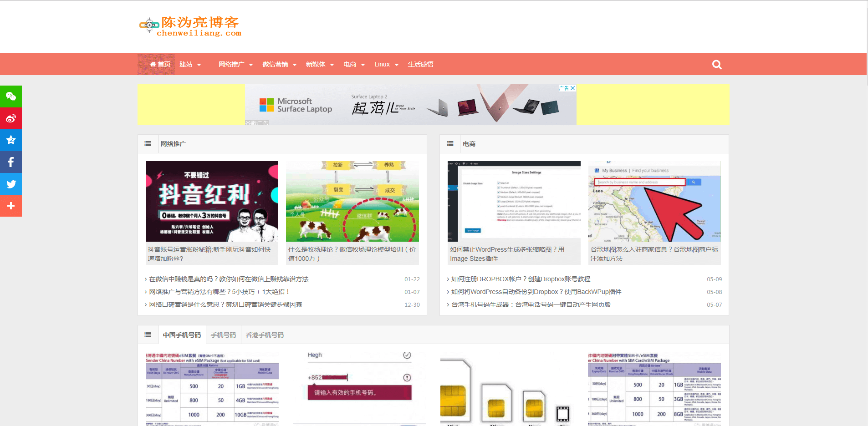Screen dimensions: 868x426
Task: Close the Surface Laptop advertisement
Action: coord(572,88)
